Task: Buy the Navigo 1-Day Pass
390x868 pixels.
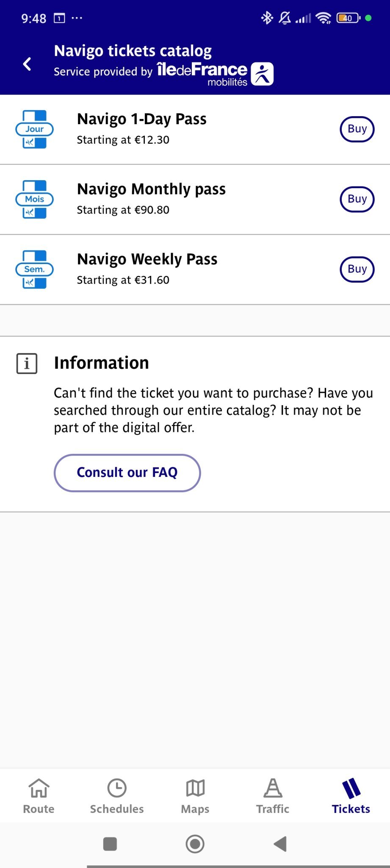Action: [357, 129]
